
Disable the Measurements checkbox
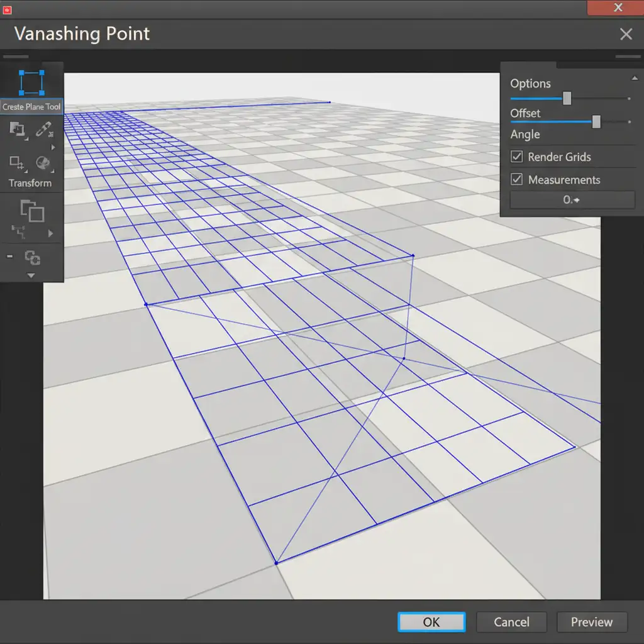point(517,179)
